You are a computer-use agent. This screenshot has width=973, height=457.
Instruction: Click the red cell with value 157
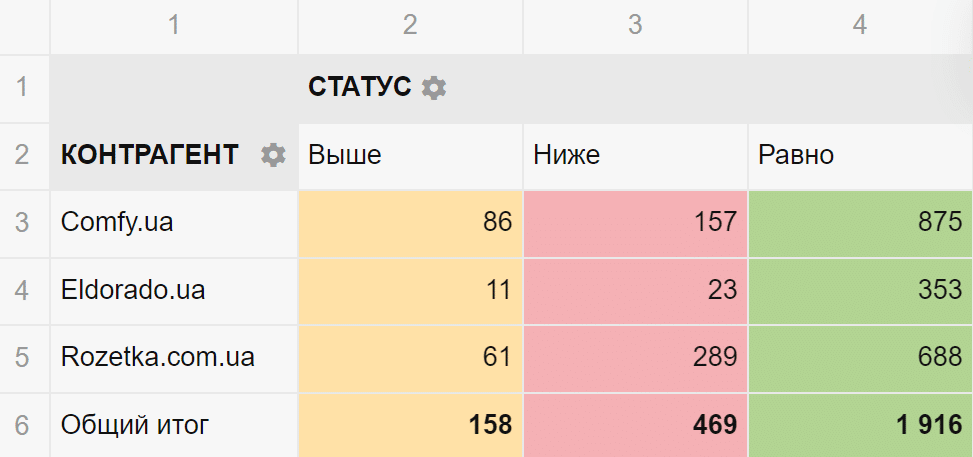click(635, 222)
